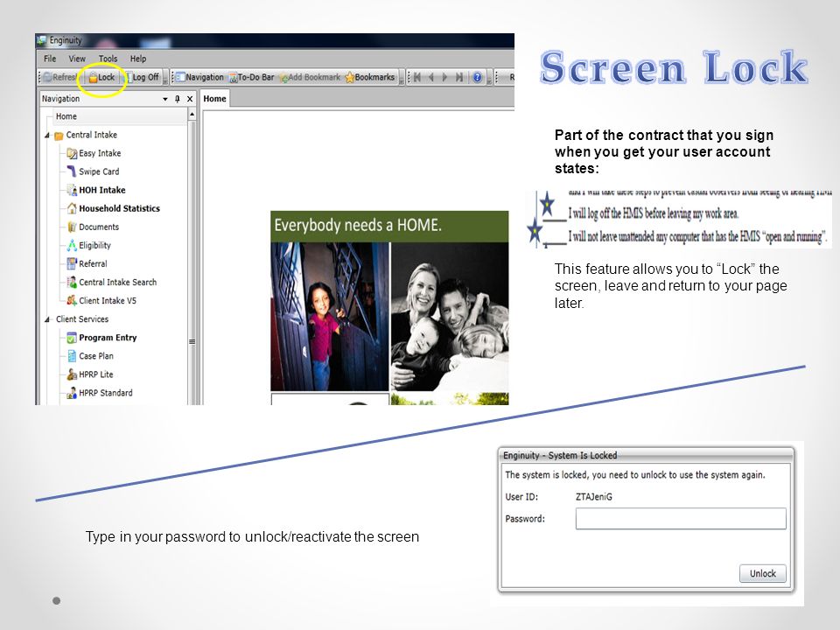Open the File menu
Image resolution: width=840 pixels, height=630 pixels.
click(x=50, y=59)
